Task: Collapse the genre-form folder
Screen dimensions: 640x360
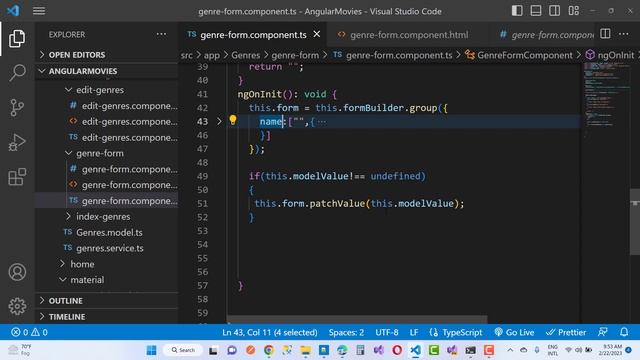Action: (100, 153)
